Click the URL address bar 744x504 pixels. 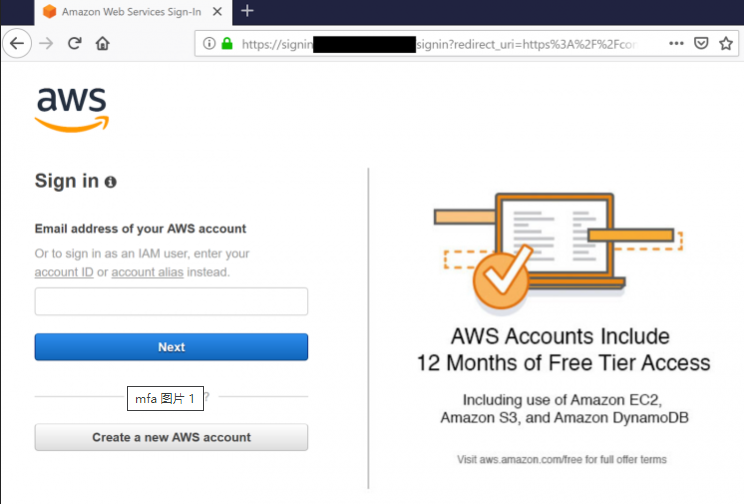click(439, 44)
